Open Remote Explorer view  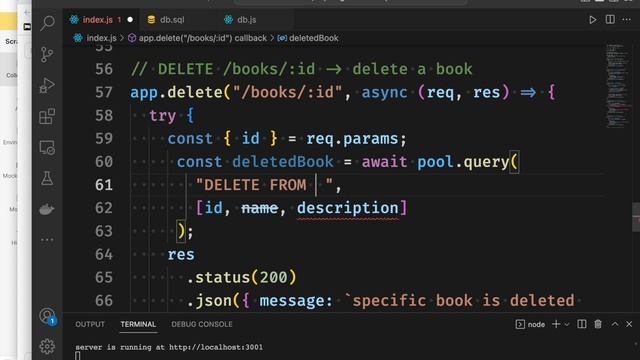[47, 147]
